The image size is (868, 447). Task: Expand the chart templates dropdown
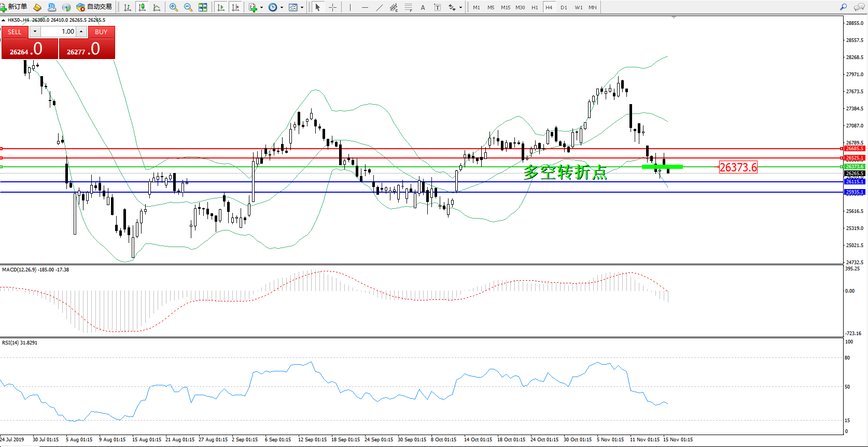pyautogui.click(x=302, y=8)
